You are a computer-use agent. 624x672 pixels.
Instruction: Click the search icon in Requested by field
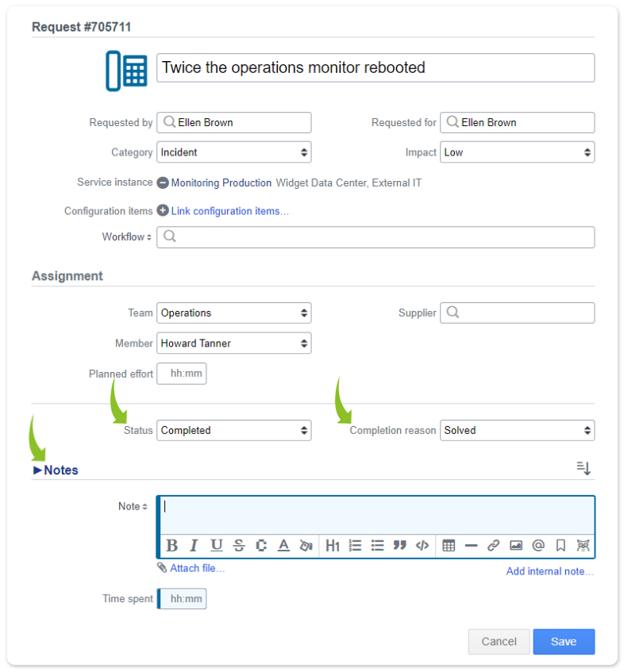tap(170, 122)
